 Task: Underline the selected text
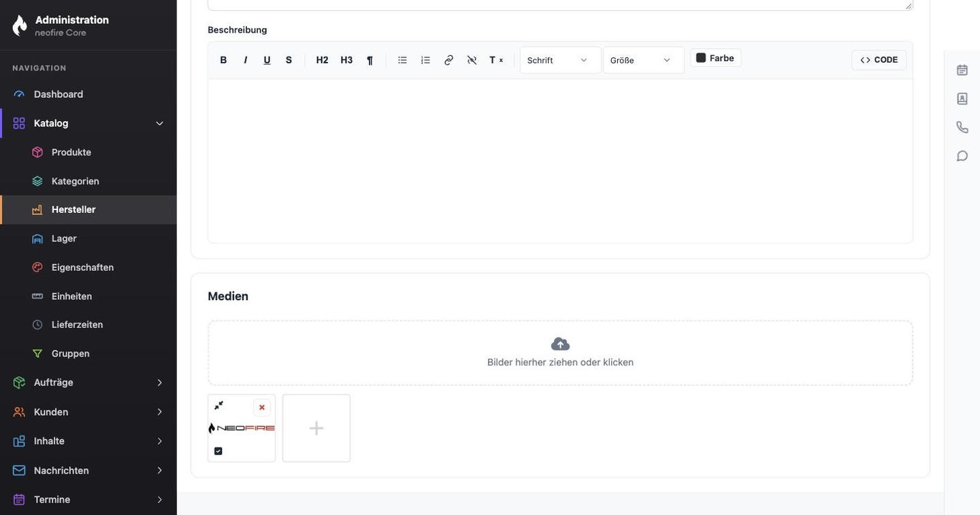[267, 60]
